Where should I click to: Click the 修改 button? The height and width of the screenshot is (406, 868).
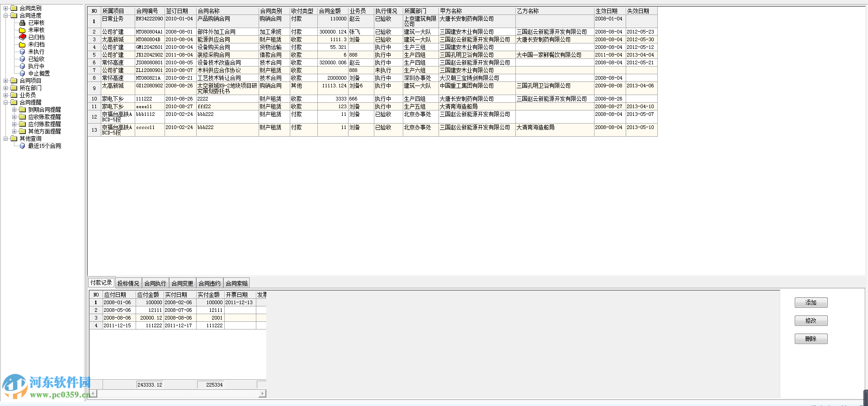pos(811,320)
